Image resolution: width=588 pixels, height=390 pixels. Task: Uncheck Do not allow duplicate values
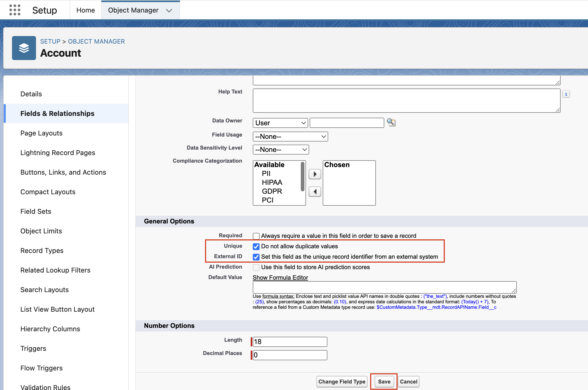click(256, 246)
